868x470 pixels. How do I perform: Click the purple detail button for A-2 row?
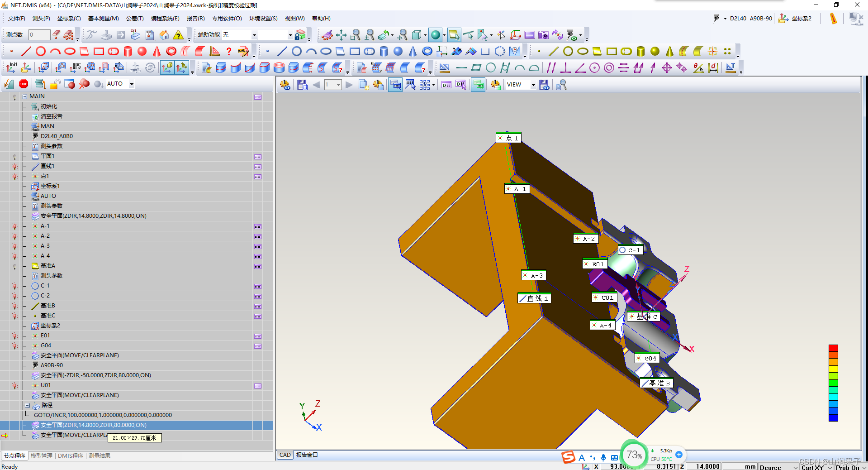point(258,236)
